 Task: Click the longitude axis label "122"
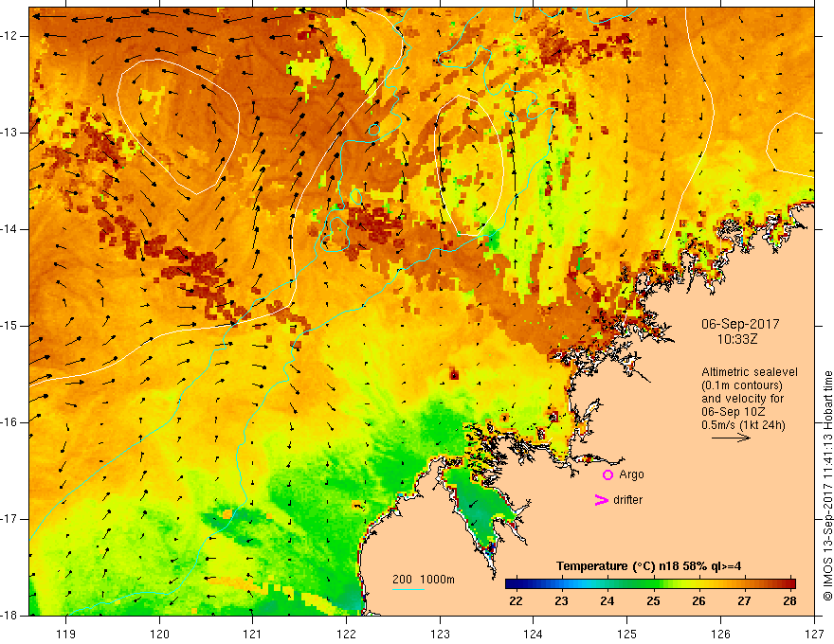[x=346, y=634]
